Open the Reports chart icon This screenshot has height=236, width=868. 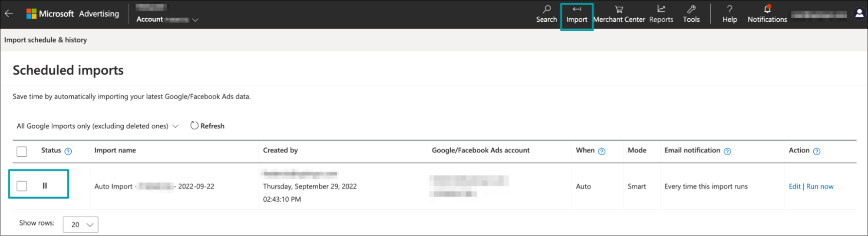pos(661,9)
